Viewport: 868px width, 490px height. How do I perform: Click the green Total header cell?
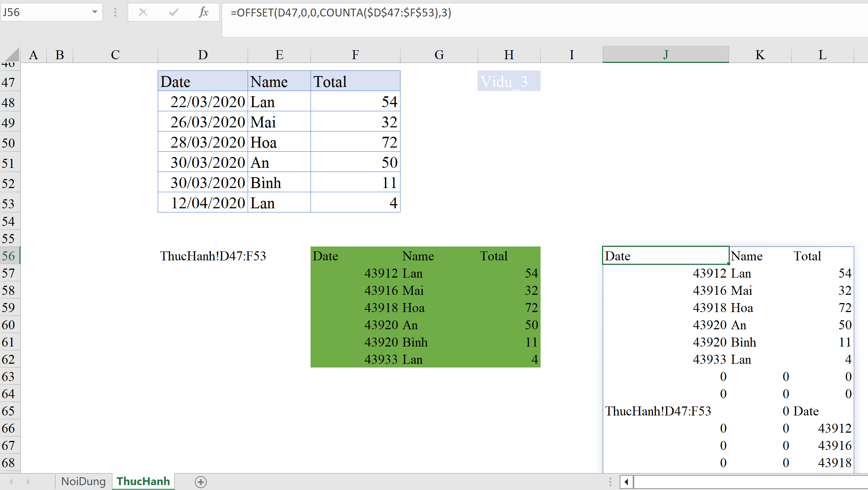click(493, 256)
